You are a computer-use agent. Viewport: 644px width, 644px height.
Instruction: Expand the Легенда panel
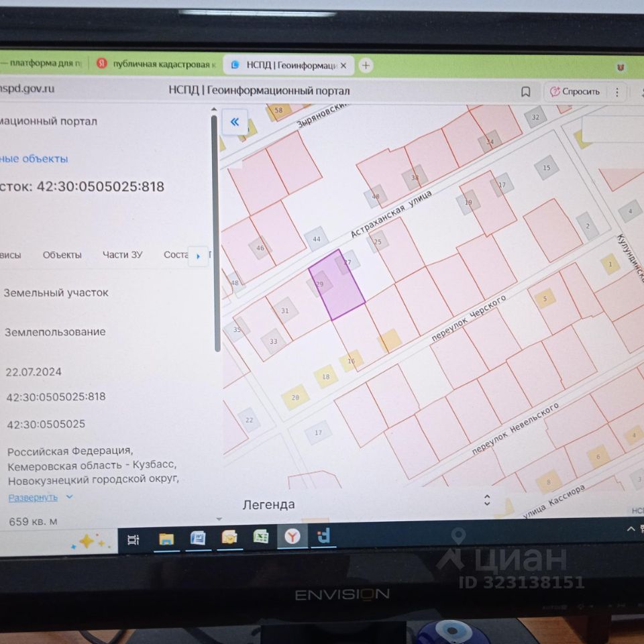[x=487, y=500]
